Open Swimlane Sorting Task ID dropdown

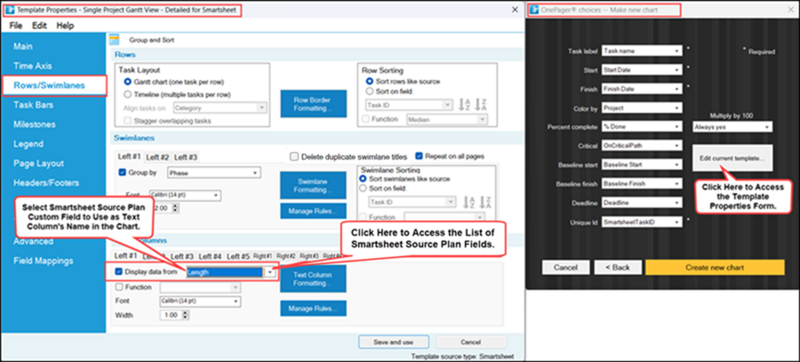click(451, 202)
